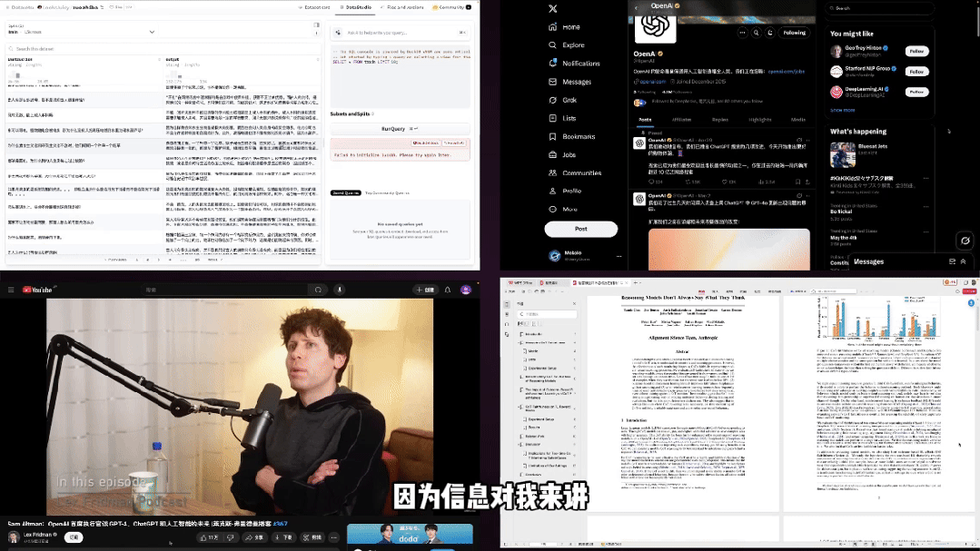The width and height of the screenshot is (980, 551).
Task: Open More menu in the X sidebar
Action: coord(562,210)
